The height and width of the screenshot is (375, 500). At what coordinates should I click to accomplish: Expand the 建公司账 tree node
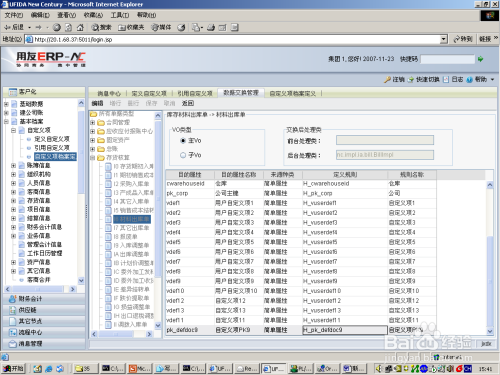[6, 113]
